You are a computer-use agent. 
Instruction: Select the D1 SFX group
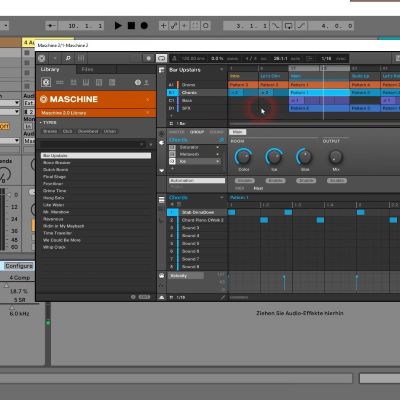[x=197, y=108]
